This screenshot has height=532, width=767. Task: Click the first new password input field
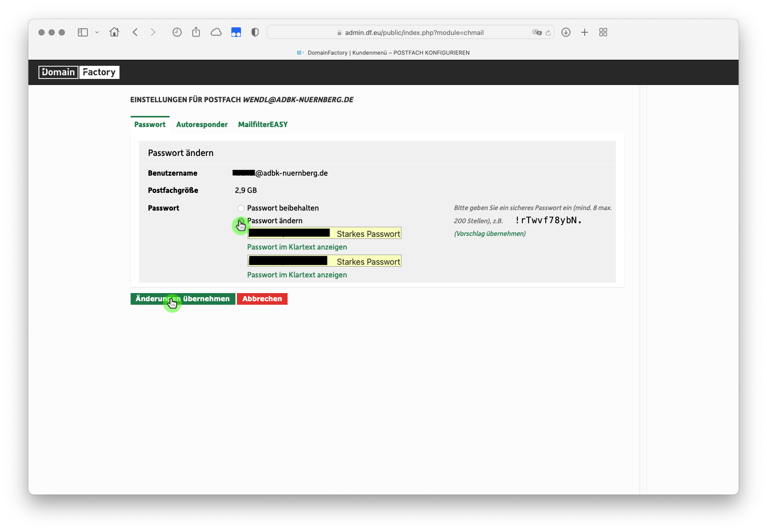pyautogui.click(x=324, y=233)
